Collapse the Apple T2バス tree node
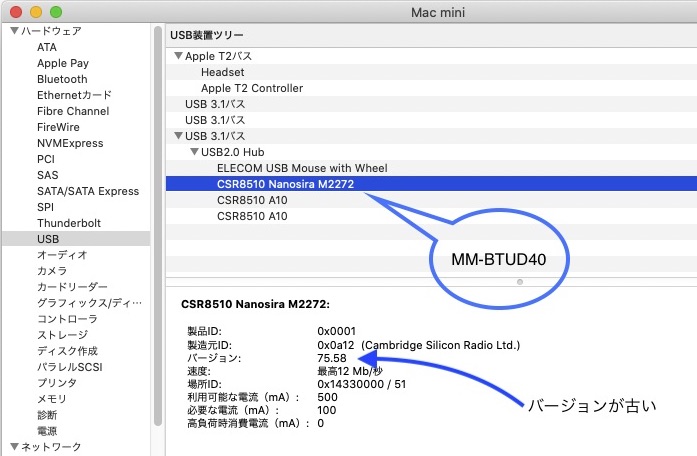 [179, 56]
